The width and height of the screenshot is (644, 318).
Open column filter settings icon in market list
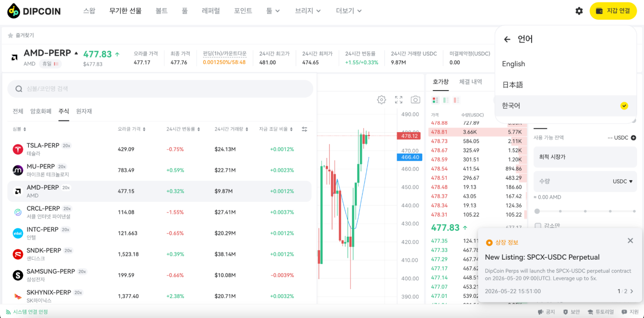304,129
